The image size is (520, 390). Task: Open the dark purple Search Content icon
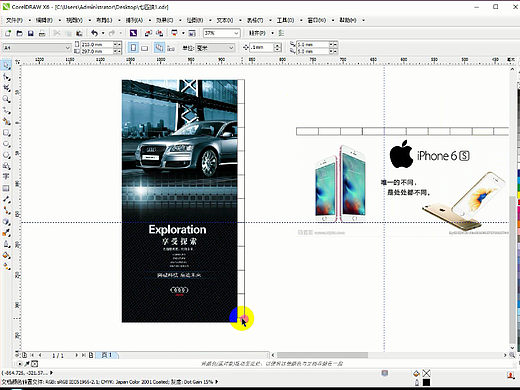(133, 33)
